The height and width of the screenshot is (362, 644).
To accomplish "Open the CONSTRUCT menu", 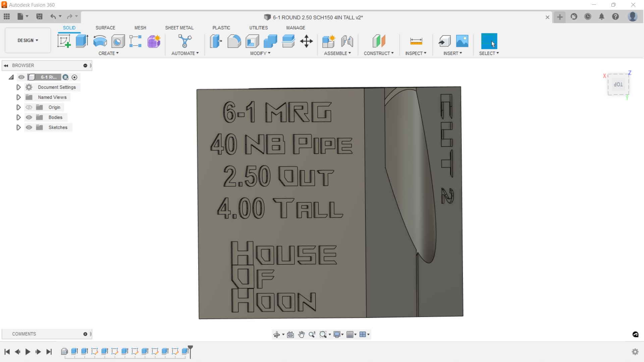I will pos(378,53).
